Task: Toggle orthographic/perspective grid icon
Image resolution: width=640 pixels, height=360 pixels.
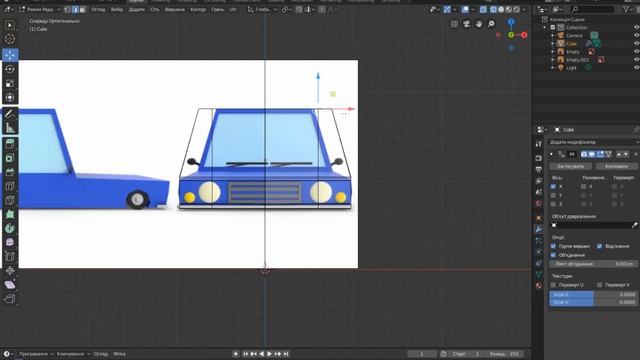Action: pyautogui.click(x=454, y=24)
